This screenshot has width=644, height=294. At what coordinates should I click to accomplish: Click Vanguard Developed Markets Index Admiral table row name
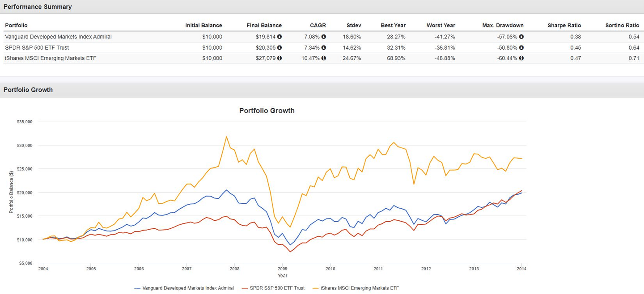coord(58,37)
